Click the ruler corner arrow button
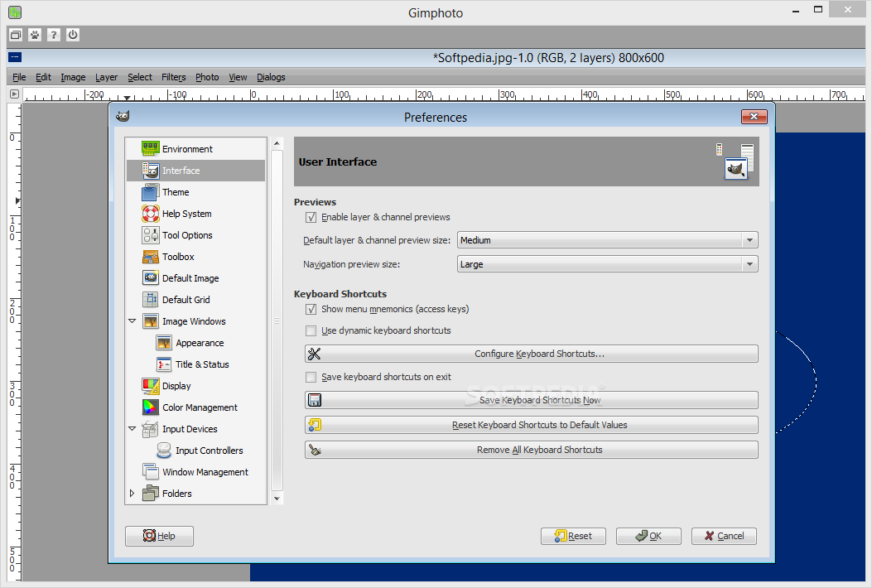The width and height of the screenshot is (872, 588). 14,94
